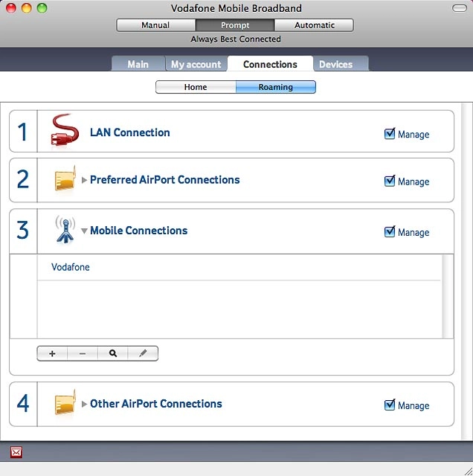
Task: Collapse Mobile Connections disclosure triangle
Action: click(84, 231)
